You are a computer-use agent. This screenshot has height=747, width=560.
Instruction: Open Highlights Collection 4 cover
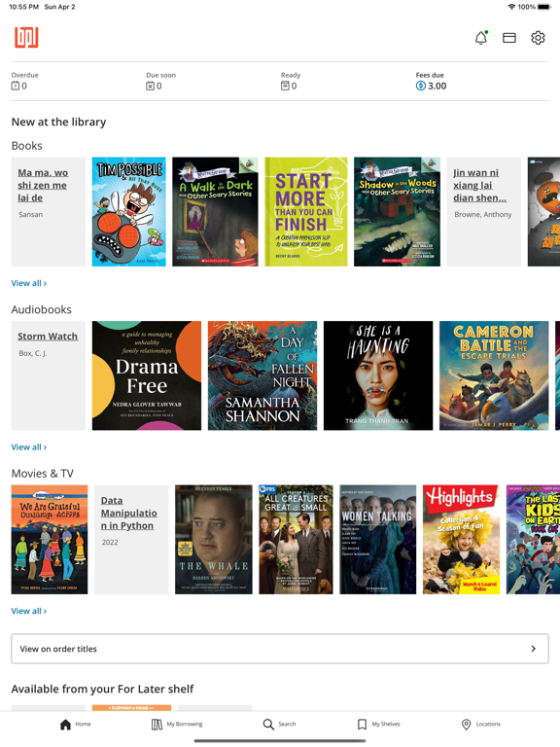click(x=462, y=539)
